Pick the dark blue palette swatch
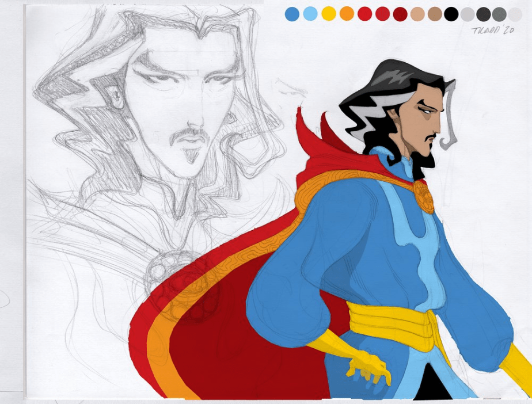 point(292,14)
